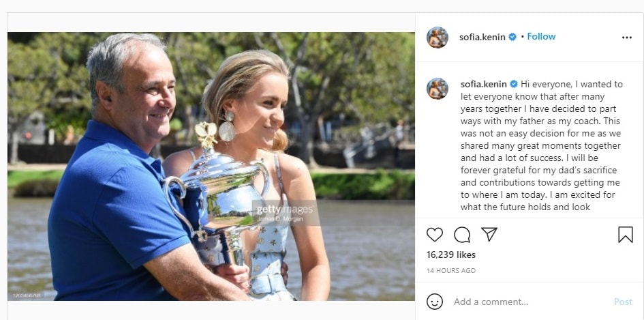Click the verified badge in caption

pyautogui.click(x=513, y=85)
